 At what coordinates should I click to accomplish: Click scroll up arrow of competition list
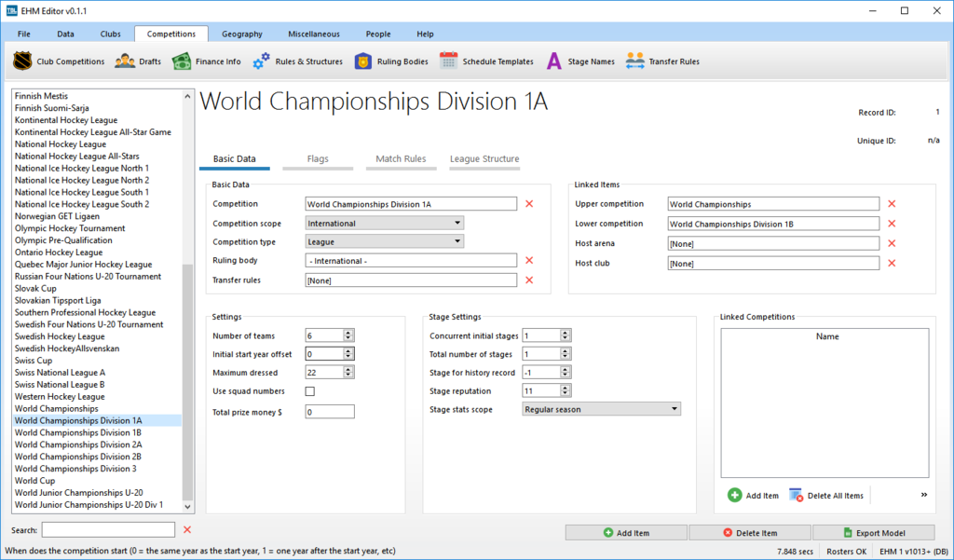point(187,96)
